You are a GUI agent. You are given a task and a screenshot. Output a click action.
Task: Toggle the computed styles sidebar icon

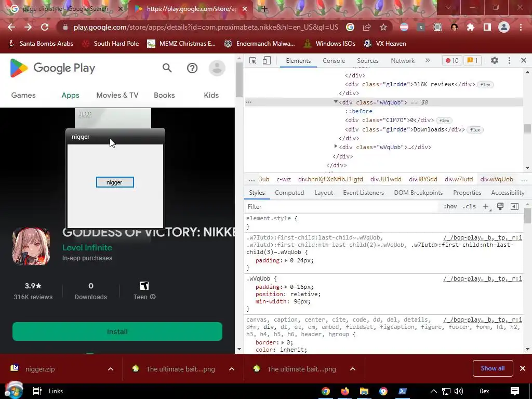click(x=514, y=206)
